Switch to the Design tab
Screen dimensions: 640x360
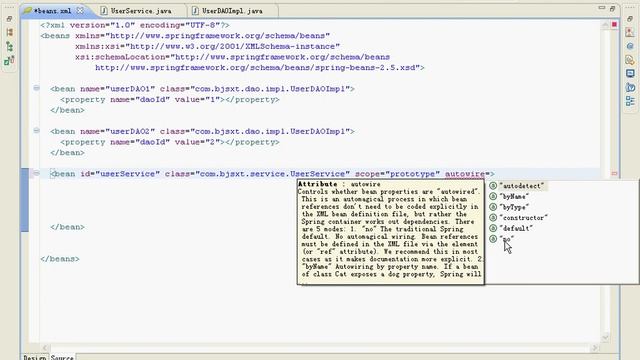(x=35, y=357)
